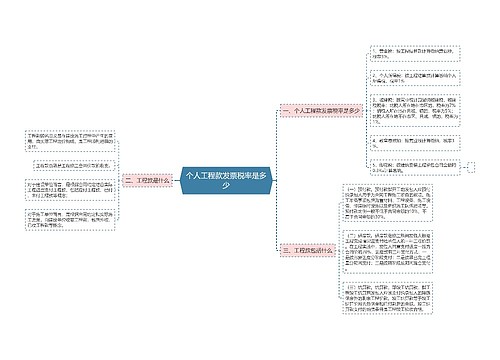The image size is (500, 360).
Task: Select the node (二) 进度款
Action: (388, 252)
